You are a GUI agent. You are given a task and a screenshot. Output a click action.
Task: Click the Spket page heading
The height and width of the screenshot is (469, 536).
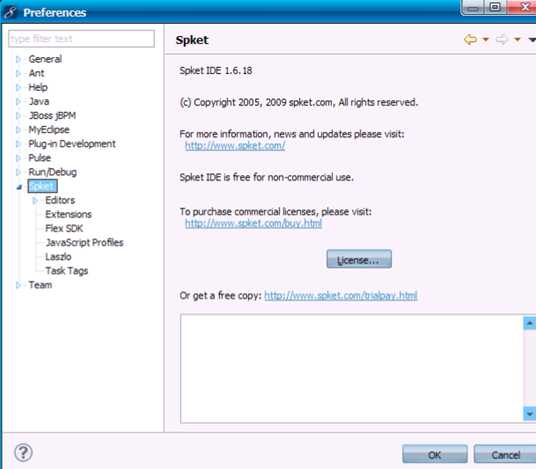pyautogui.click(x=192, y=40)
